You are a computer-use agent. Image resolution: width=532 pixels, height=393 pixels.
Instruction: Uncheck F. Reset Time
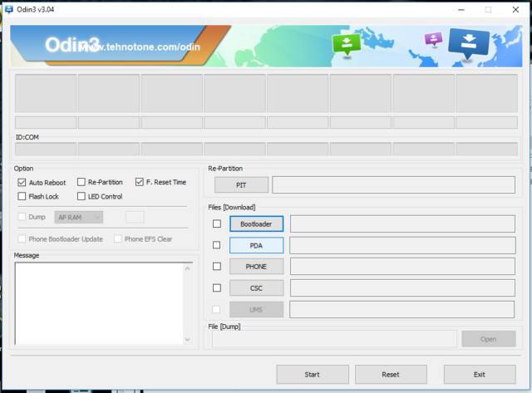(140, 182)
